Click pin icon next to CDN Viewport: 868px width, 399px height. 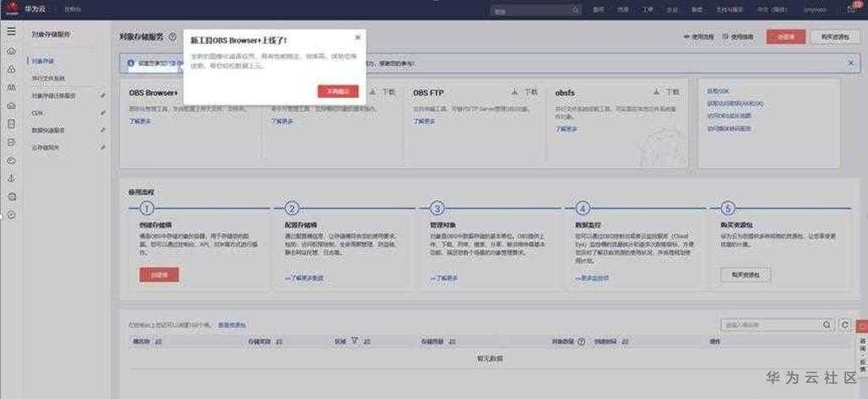pos(103,113)
